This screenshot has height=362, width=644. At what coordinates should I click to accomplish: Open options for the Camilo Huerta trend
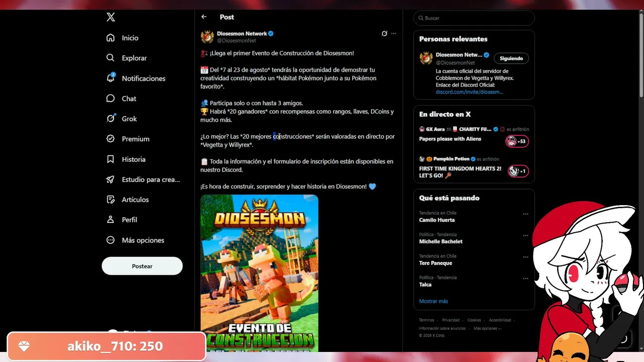tap(525, 214)
